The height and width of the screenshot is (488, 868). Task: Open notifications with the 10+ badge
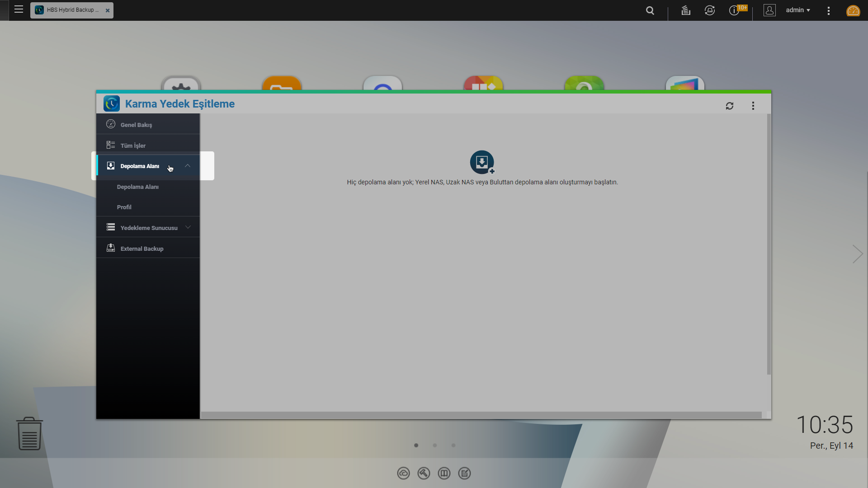[735, 10]
